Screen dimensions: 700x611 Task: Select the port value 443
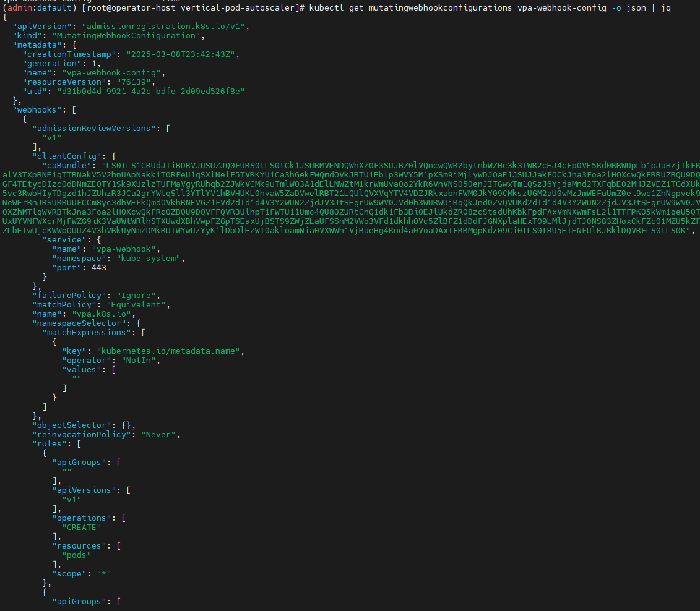click(x=98, y=268)
